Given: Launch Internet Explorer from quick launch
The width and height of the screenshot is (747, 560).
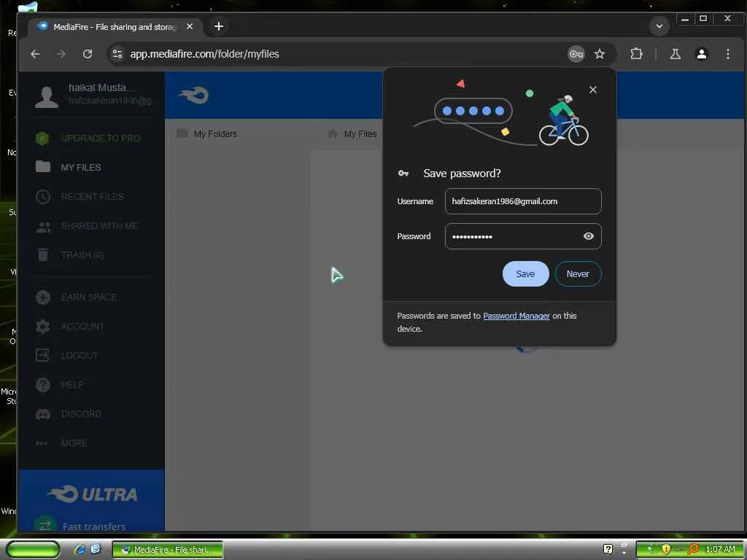Looking at the screenshot, I should [80, 550].
